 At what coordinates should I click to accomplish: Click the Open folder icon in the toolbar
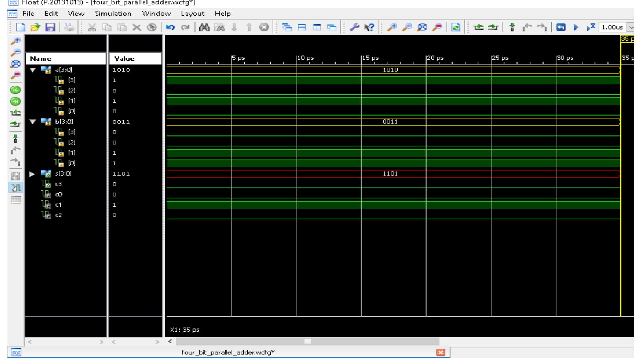(x=35, y=28)
